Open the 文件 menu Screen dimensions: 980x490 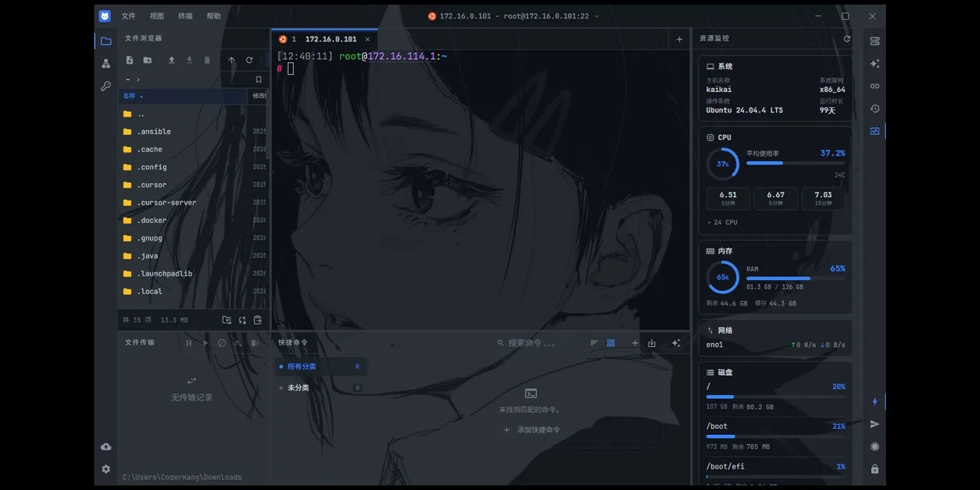tap(128, 16)
